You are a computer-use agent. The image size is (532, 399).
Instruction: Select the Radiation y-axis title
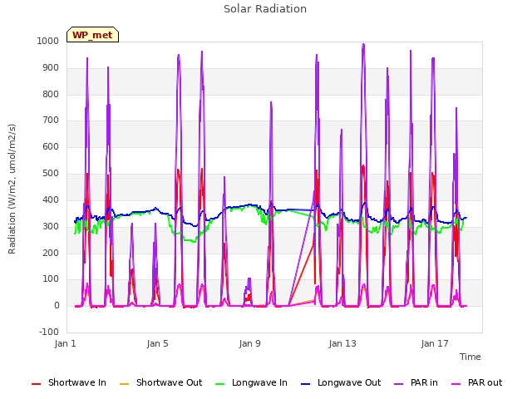pos(12,189)
